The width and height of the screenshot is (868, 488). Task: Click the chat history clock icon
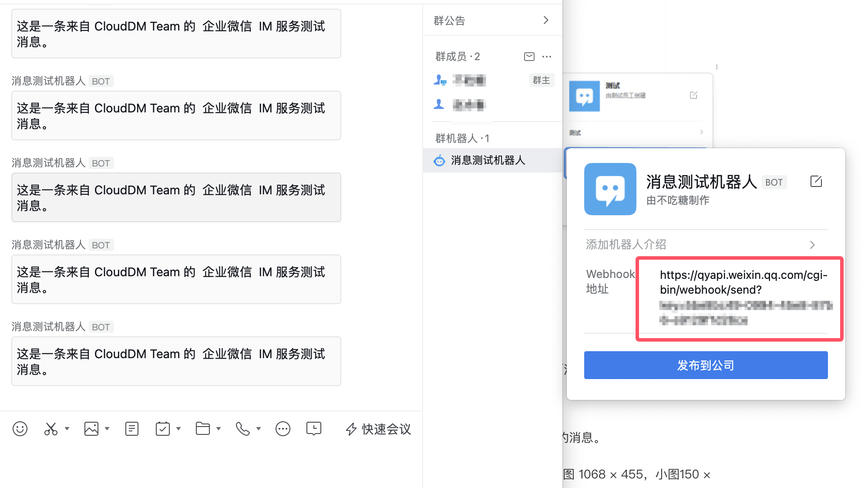[313, 429]
